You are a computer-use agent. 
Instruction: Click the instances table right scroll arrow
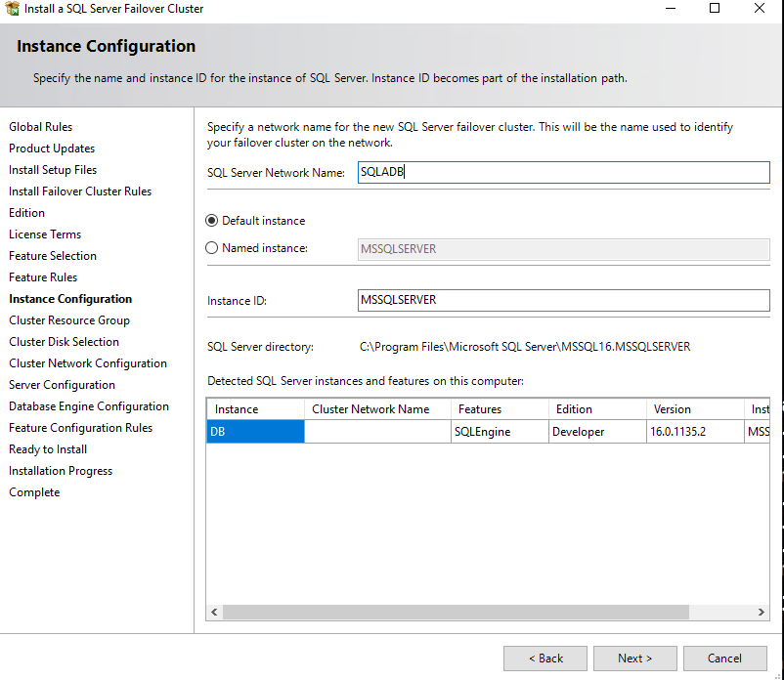761,612
